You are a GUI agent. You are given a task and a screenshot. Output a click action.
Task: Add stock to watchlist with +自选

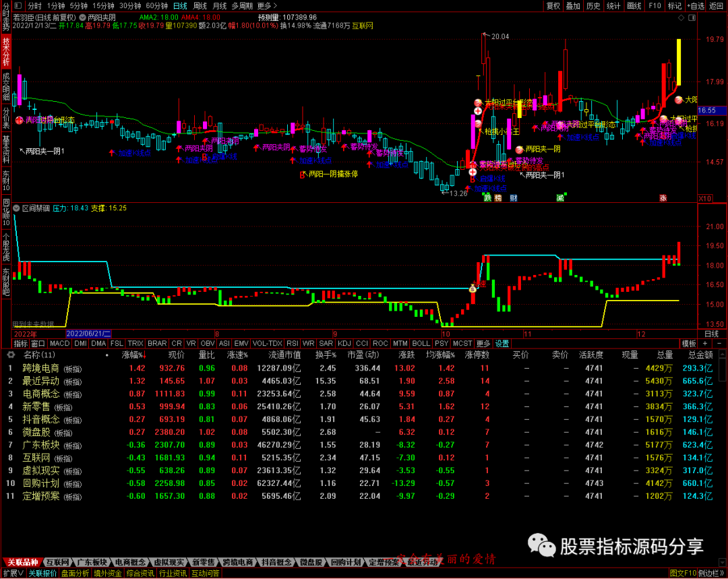click(696, 5)
